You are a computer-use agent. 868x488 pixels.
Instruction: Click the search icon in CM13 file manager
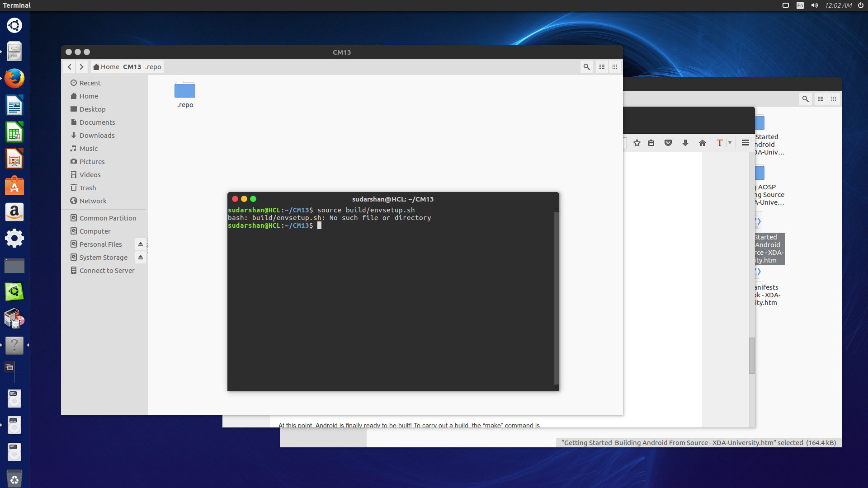tap(586, 67)
